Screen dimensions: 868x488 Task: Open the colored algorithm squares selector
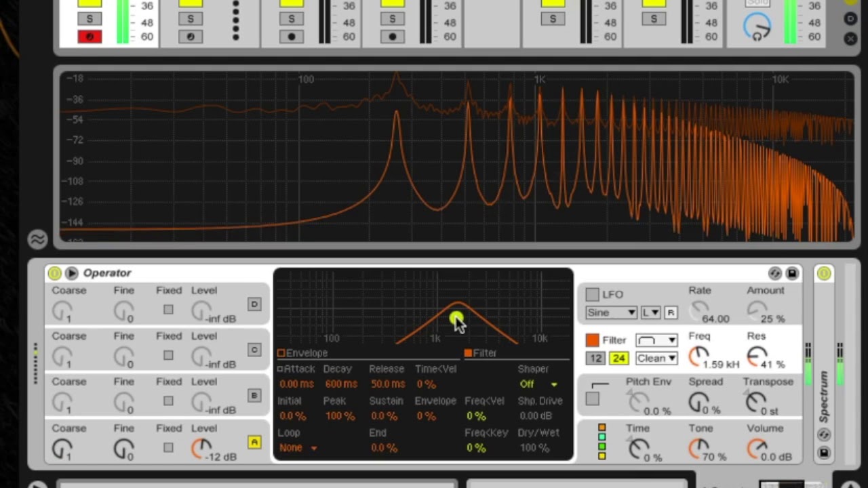click(601, 441)
